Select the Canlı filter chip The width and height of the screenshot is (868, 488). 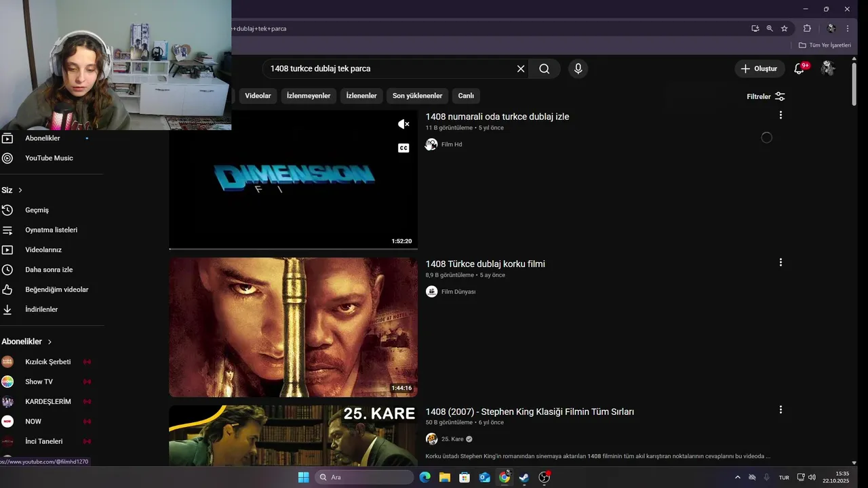point(466,96)
